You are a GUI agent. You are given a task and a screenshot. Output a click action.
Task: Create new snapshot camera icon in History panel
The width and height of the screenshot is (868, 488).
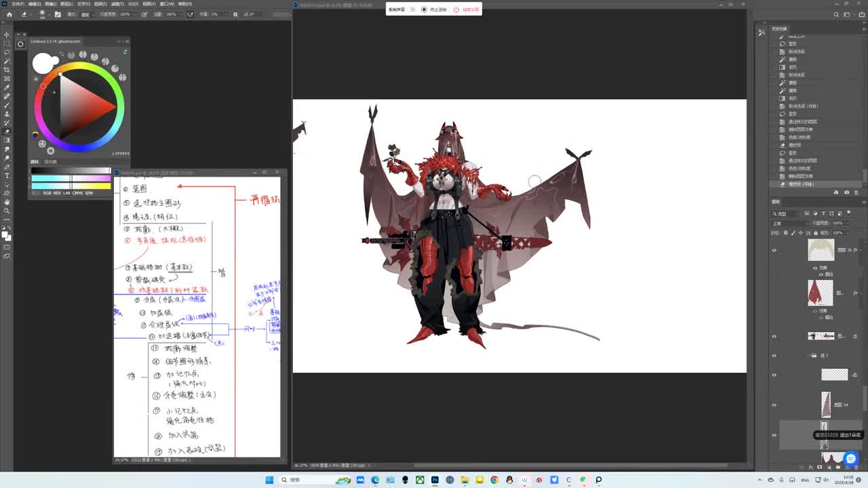[x=846, y=192]
